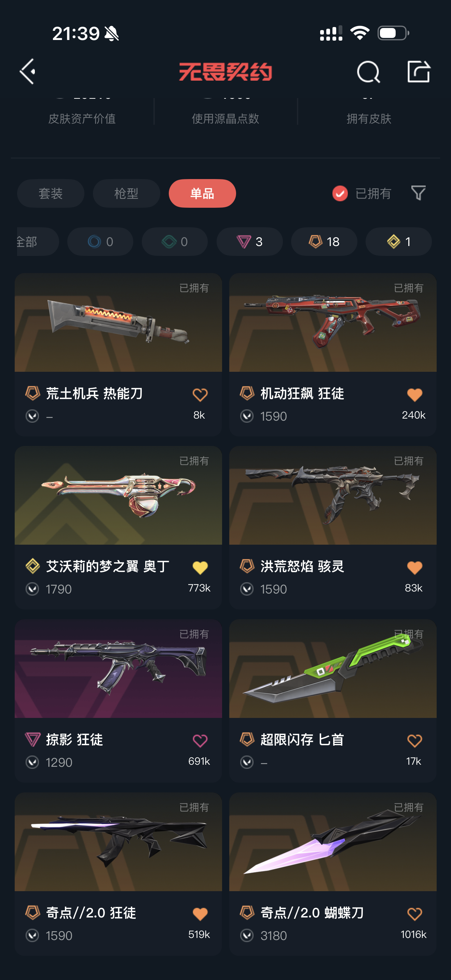Tap the share icon in header
This screenshot has width=451, height=980.
click(419, 71)
